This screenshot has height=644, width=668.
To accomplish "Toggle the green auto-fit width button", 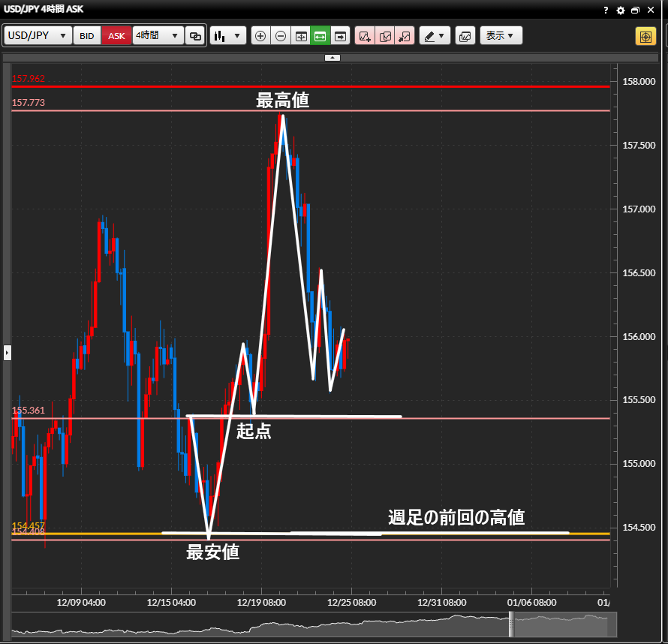I will (320, 36).
